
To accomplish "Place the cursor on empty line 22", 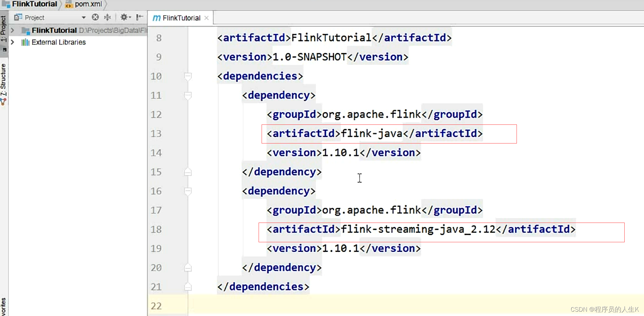I will [416, 306].
